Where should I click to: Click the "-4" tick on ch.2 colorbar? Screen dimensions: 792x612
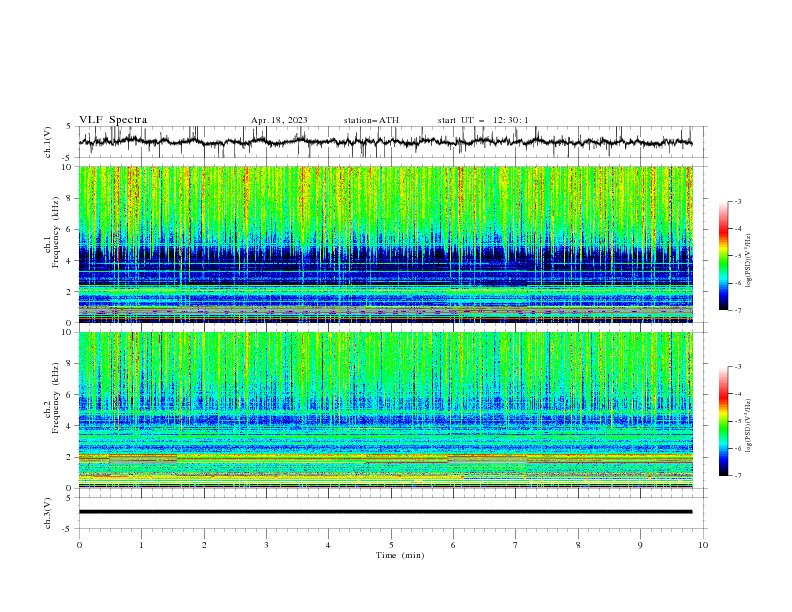point(737,394)
